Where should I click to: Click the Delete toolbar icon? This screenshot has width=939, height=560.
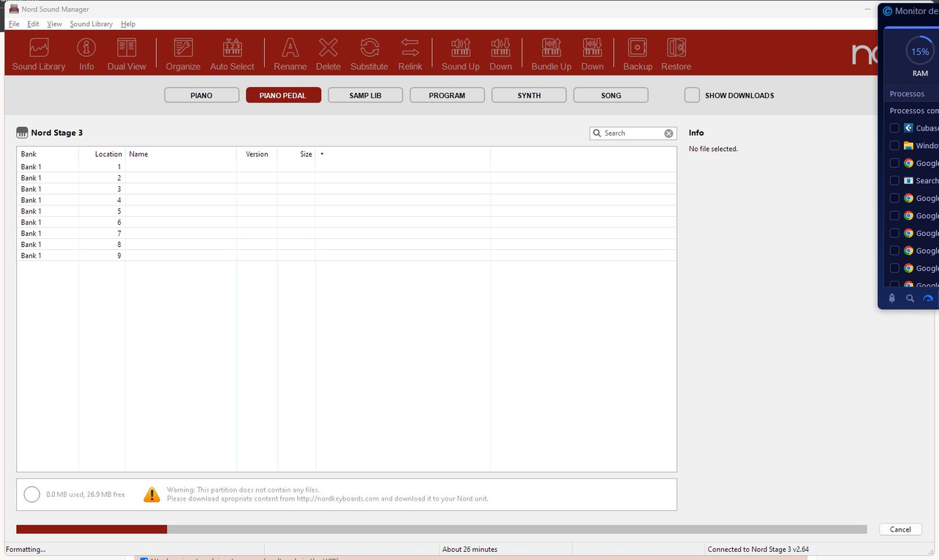pos(329,54)
